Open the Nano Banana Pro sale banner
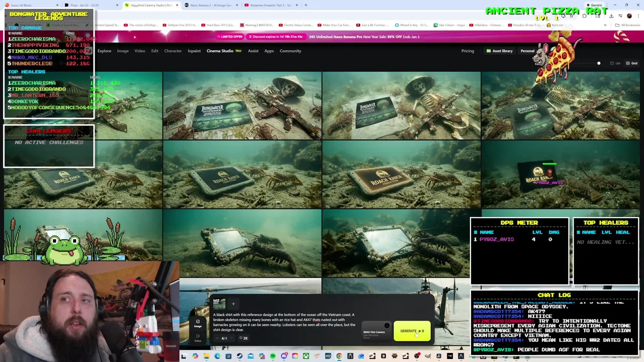The width and height of the screenshot is (644, 362). tap(364, 37)
